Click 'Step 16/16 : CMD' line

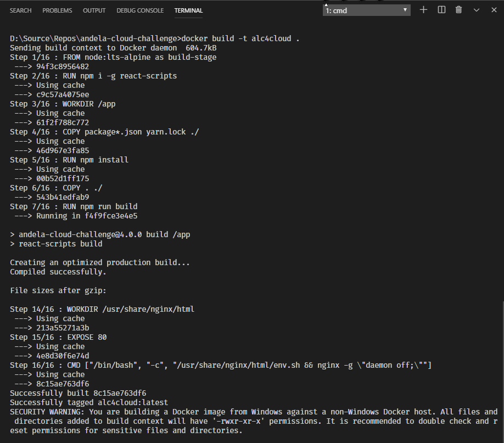point(221,365)
